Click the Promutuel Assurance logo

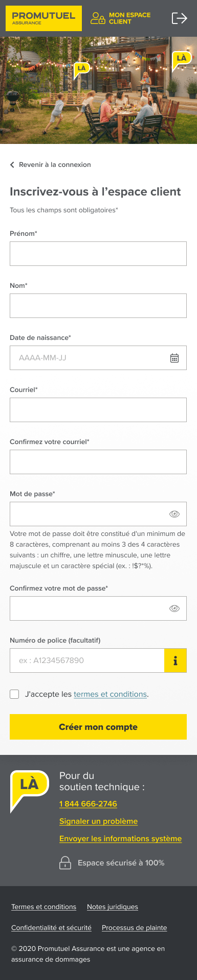pyautogui.click(x=43, y=18)
